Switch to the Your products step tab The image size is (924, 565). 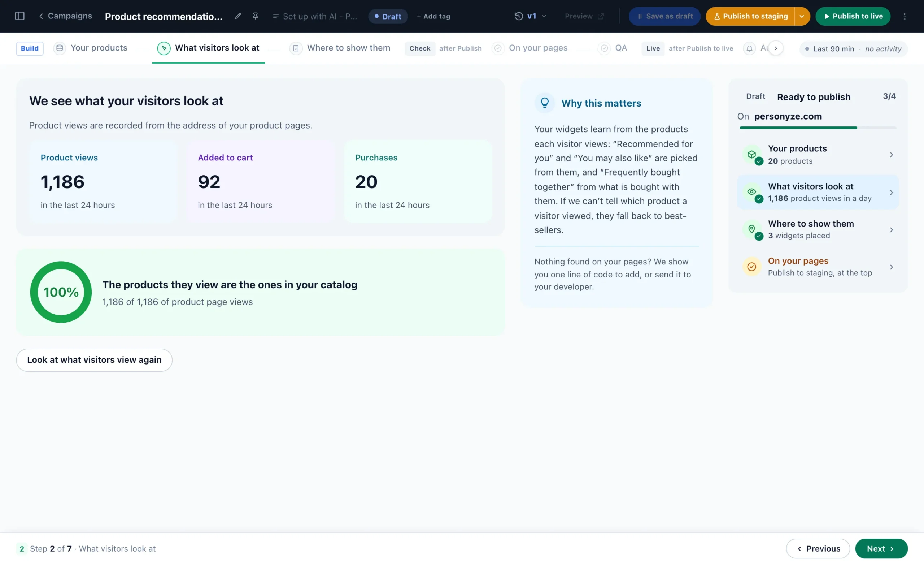pyautogui.click(x=90, y=48)
